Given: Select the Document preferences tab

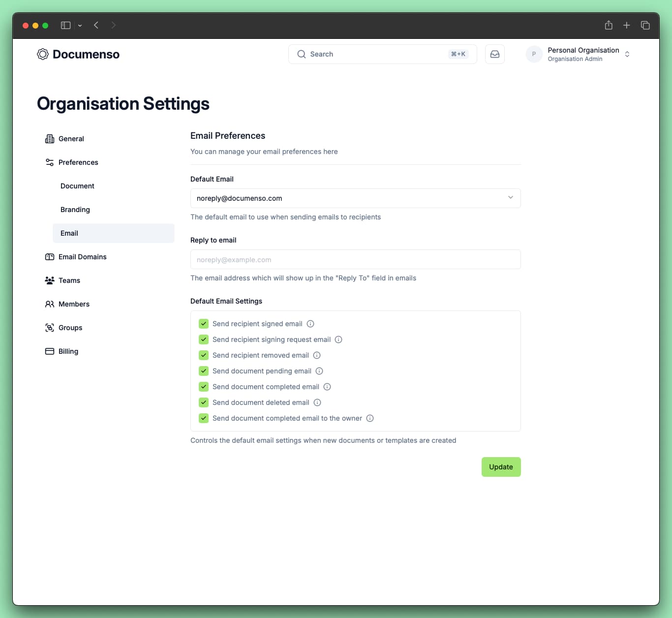Looking at the screenshot, I should (x=77, y=186).
